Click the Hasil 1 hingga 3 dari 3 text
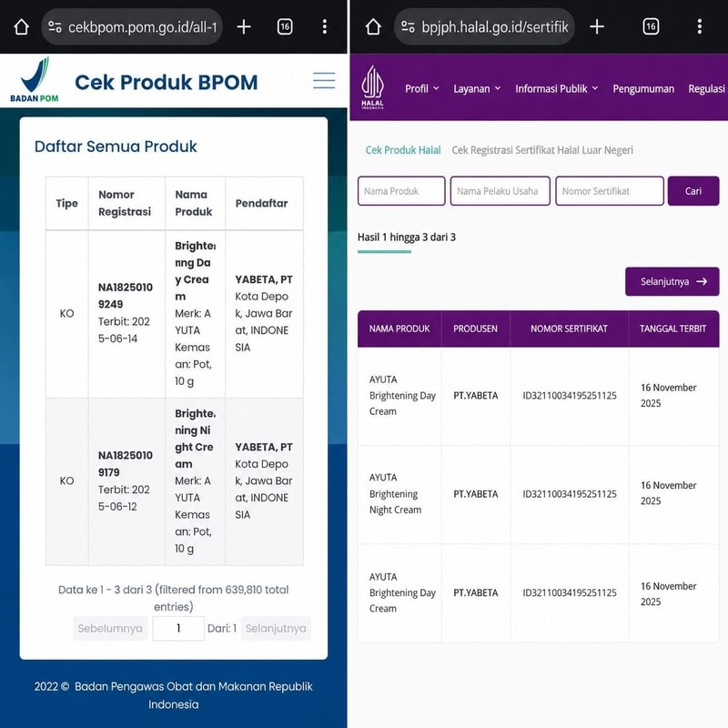 pyautogui.click(x=407, y=238)
